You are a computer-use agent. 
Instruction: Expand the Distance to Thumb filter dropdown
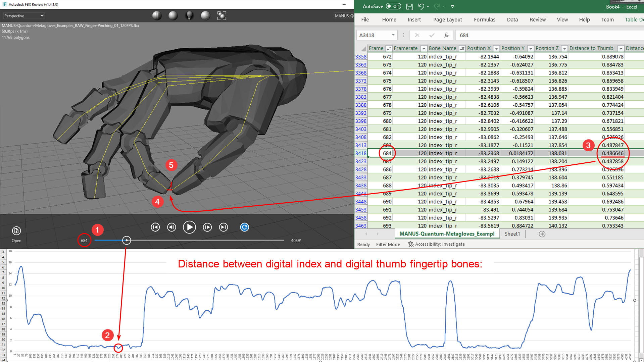[x=621, y=48]
